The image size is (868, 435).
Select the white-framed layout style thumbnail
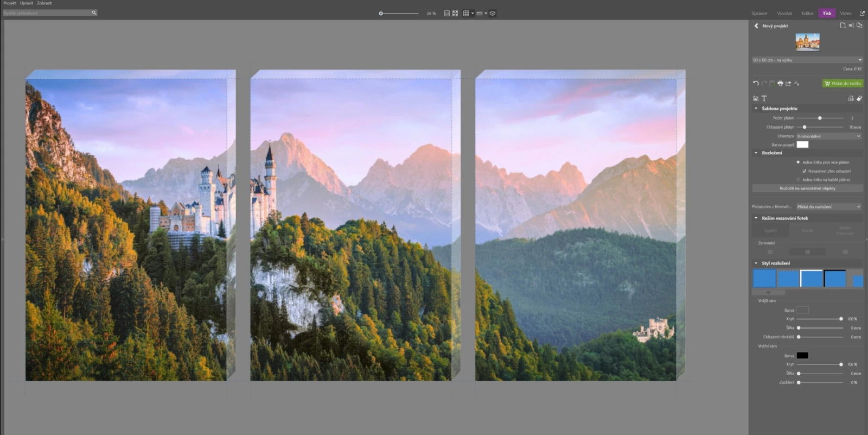pyautogui.click(x=812, y=278)
